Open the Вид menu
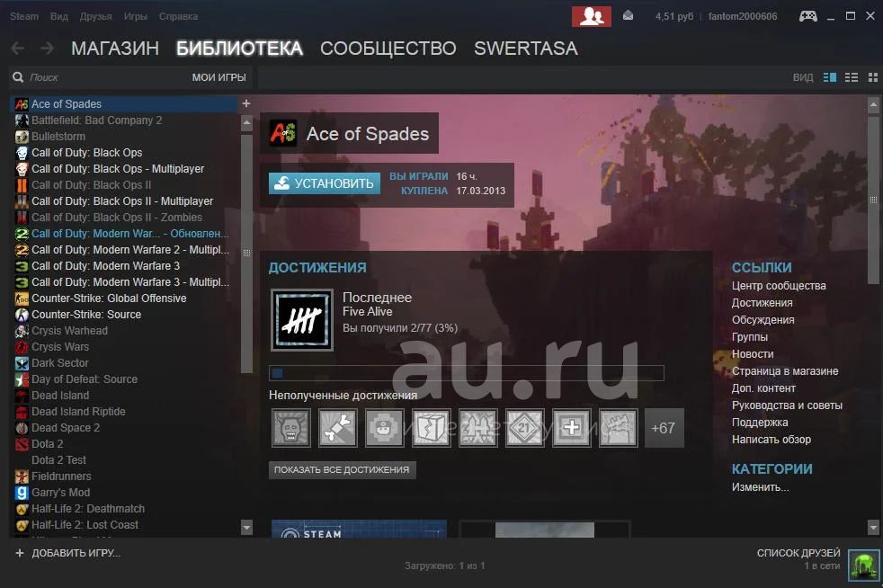This screenshot has width=883, height=588. (x=59, y=16)
